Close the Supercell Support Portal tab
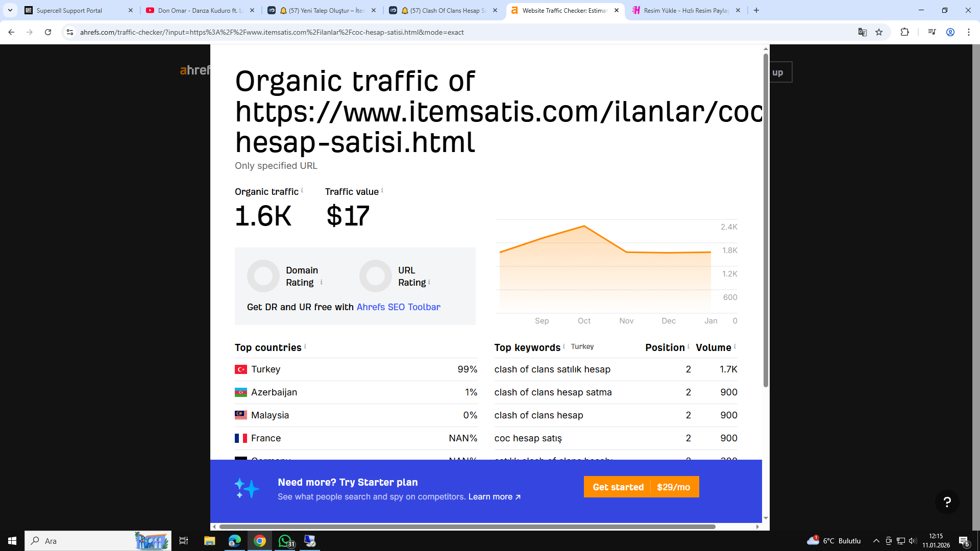980x551 pixels. (131, 10)
